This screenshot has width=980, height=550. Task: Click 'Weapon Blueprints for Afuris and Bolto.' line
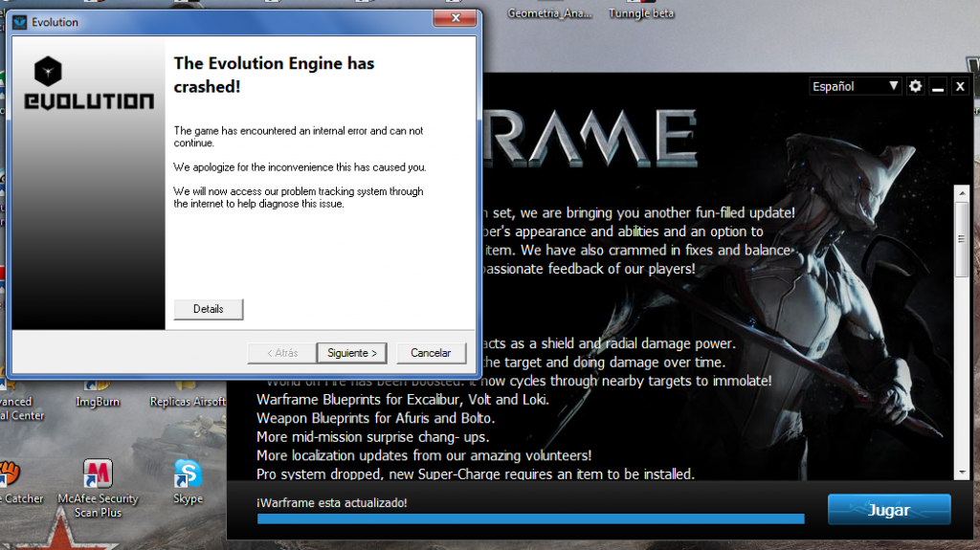click(375, 418)
